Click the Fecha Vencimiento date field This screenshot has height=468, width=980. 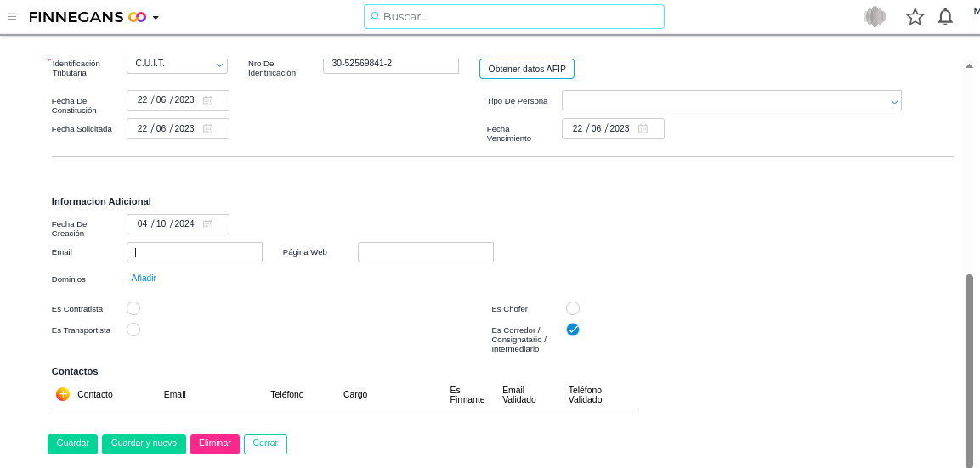tap(613, 129)
